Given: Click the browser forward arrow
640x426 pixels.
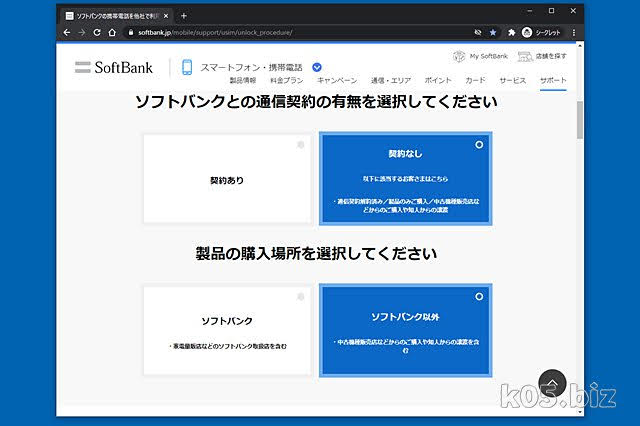Looking at the screenshot, I should [82, 32].
